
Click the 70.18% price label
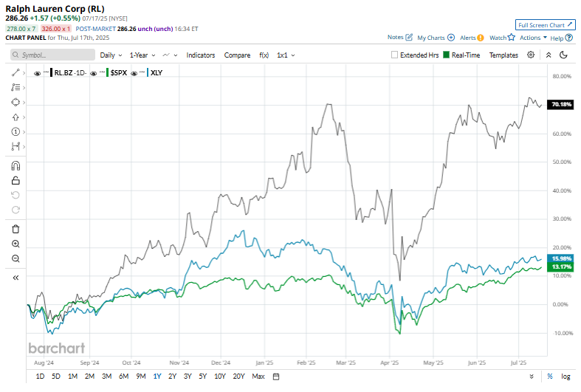[561, 105]
